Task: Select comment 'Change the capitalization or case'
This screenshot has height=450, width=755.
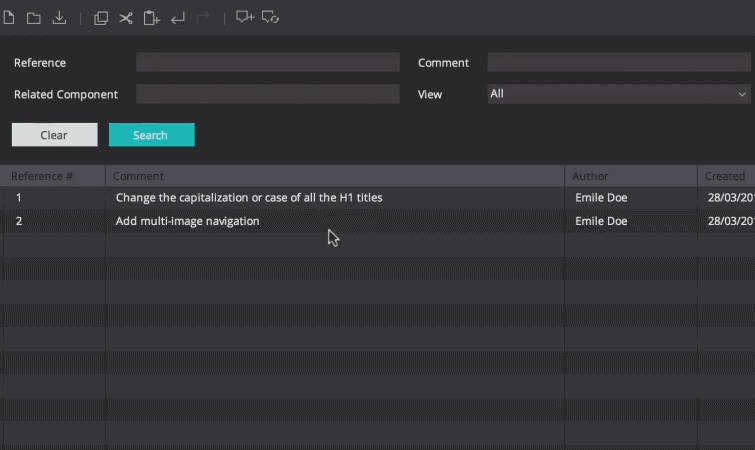Action: [249, 198]
